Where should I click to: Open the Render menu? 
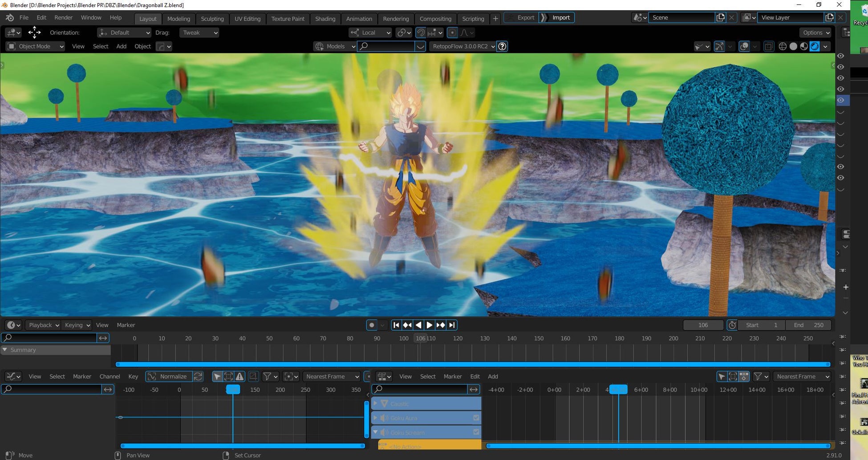[x=63, y=18]
